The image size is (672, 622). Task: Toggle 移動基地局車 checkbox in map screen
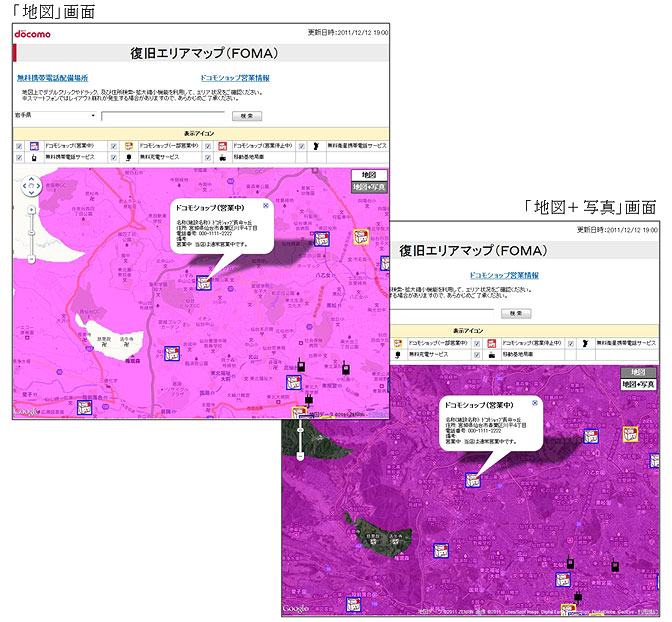208,157
